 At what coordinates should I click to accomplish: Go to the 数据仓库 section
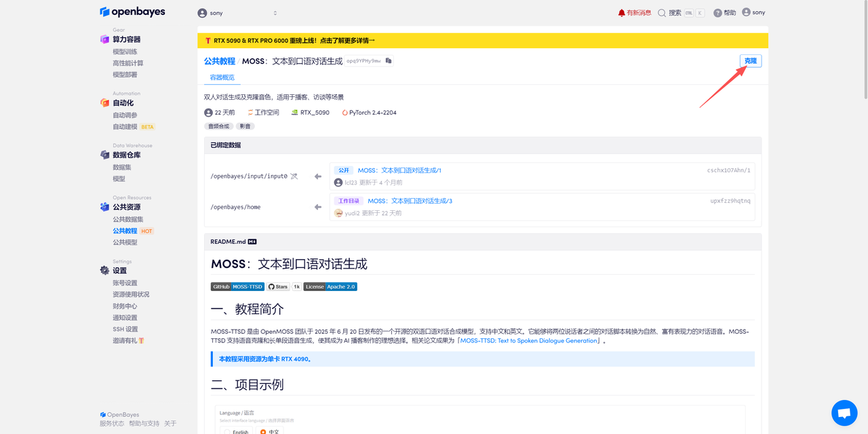127,155
